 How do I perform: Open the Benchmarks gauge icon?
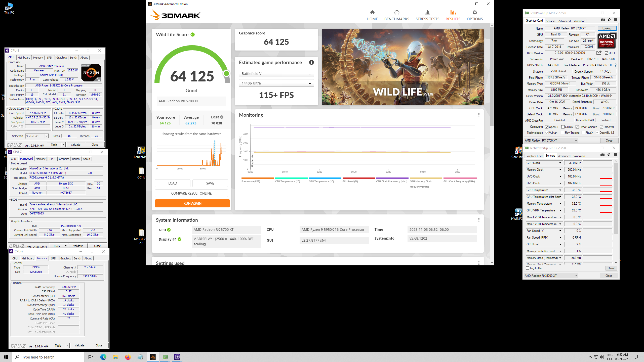coord(397,12)
